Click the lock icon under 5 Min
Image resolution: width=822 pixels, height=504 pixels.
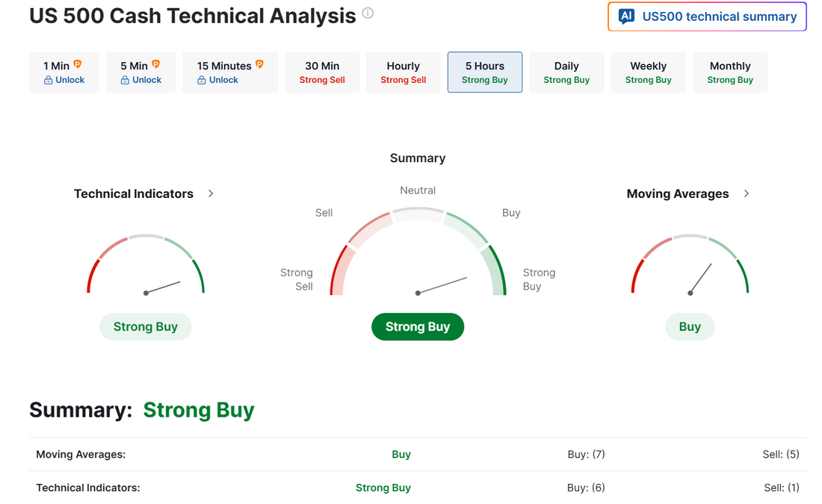point(125,80)
